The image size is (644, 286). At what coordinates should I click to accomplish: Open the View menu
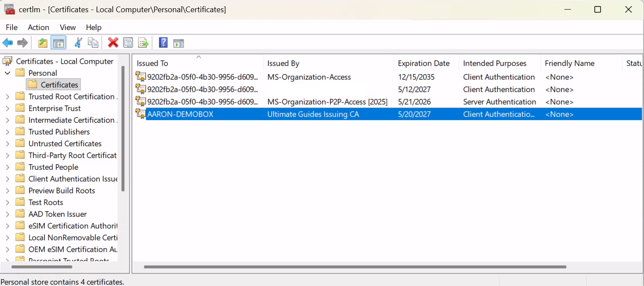67,27
